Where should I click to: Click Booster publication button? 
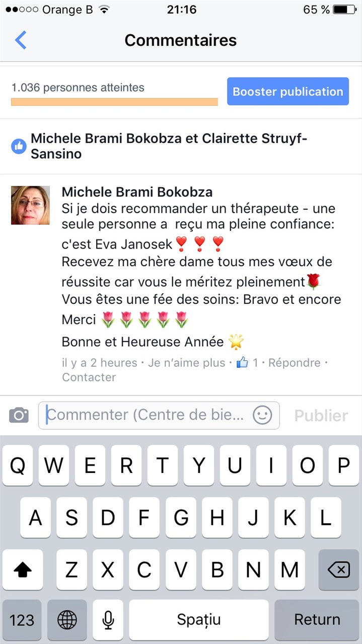(x=288, y=92)
